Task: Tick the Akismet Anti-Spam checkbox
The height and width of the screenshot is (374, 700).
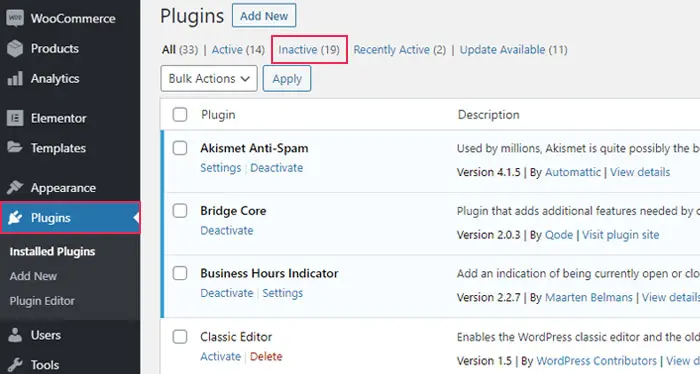Action: [x=180, y=148]
